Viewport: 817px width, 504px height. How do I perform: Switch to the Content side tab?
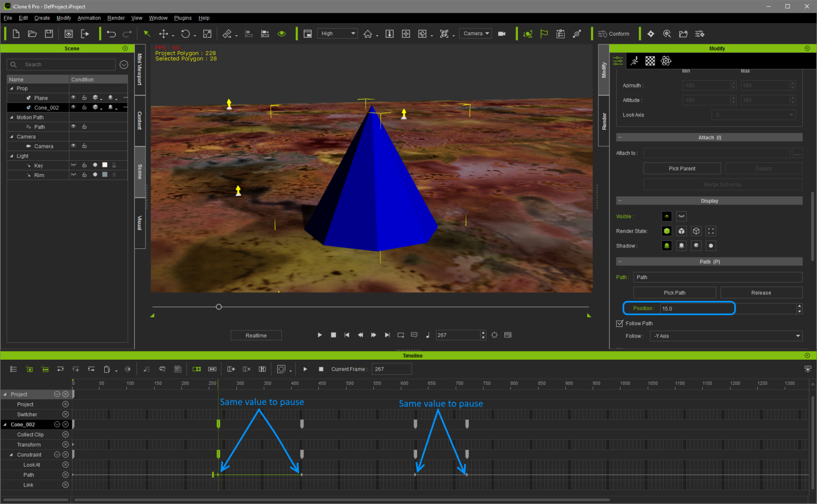pos(139,121)
